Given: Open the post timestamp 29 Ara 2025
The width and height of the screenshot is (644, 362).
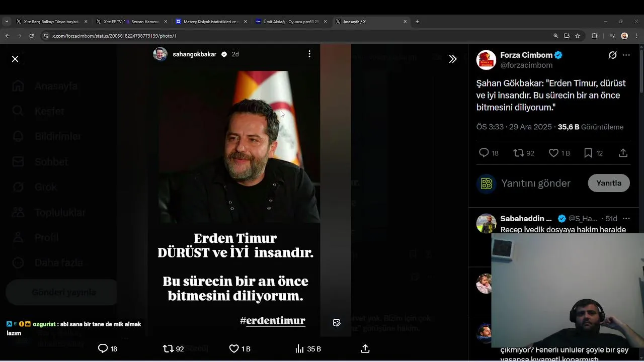Looking at the screenshot, I should point(514,127).
